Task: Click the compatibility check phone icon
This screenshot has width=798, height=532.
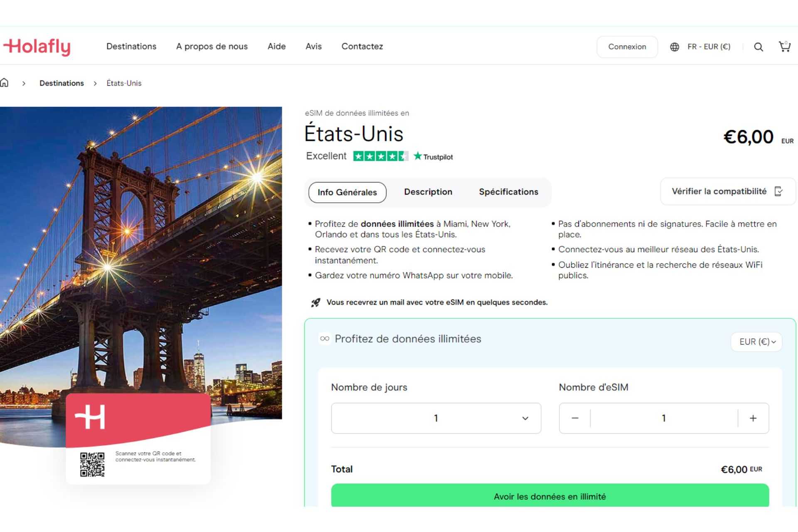Action: (778, 191)
